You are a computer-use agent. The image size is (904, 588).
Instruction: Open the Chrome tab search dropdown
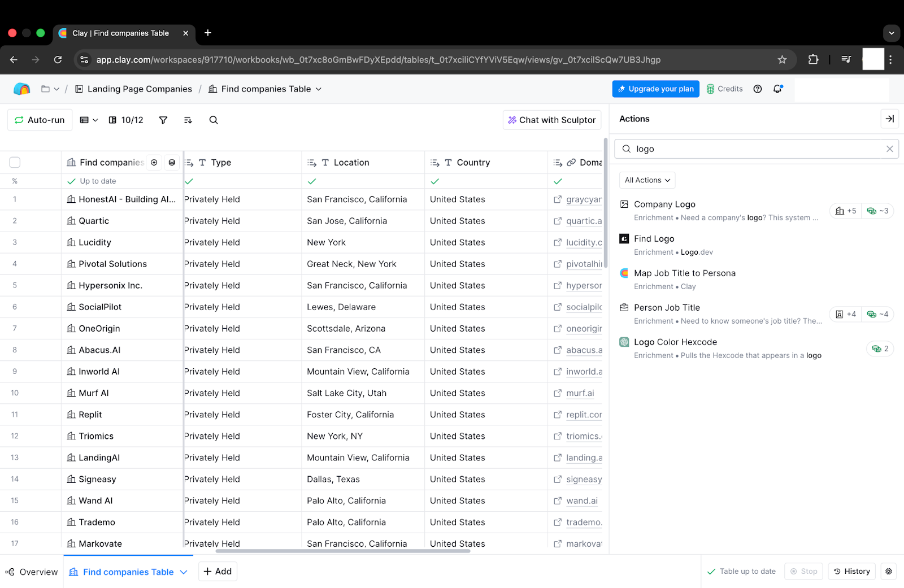point(892,33)
